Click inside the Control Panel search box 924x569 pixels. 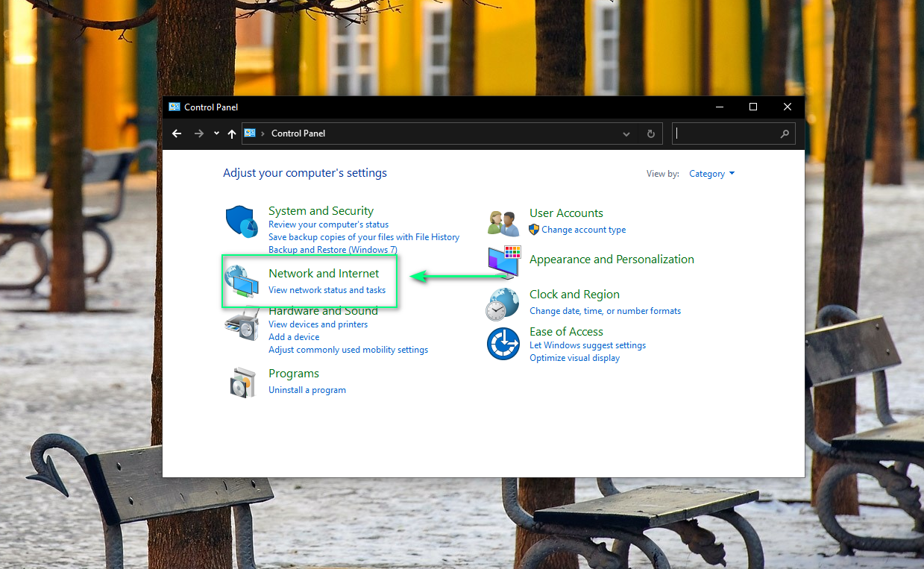click(x=727, y=134)
